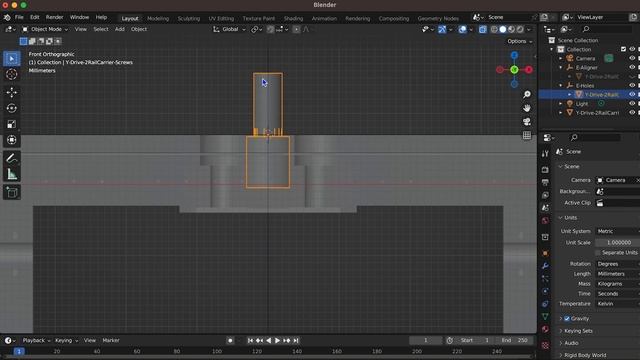Toggle Collection exclude checkbox in outliner
640x360 pixels.
click(623, 49)
